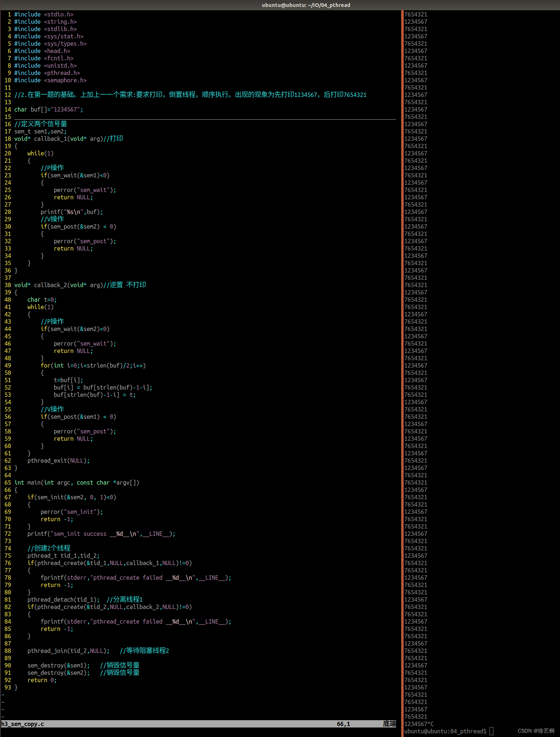Click the terminal title ubuntu@ubuntu: ~/IO/04_pthread

click(x=306, y=5)
